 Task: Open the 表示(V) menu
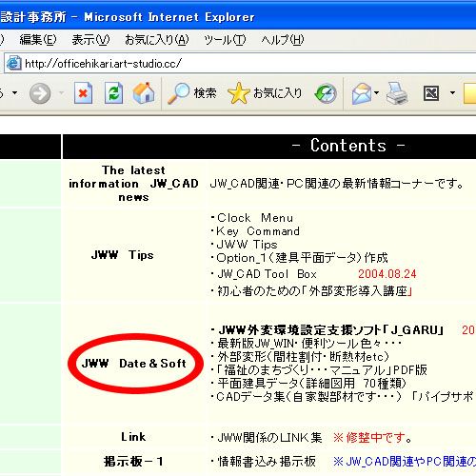[90, 40]
